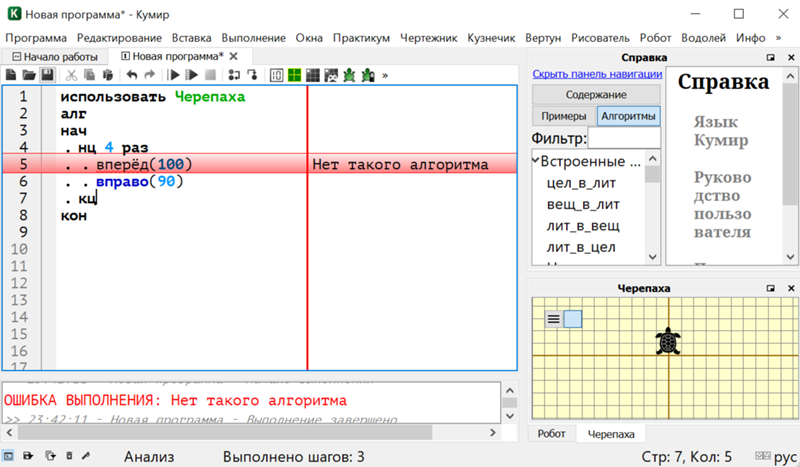The image size is (800, 467).
Task: Click the Copy icon in toolbar
Action: pyautogui.click(x=89, y=75)
